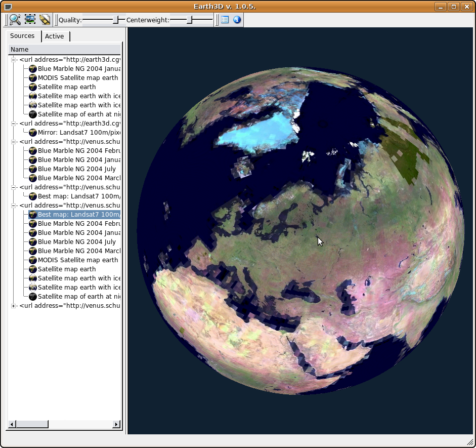Select the first MODIS Satellite map earth entry
Image resolution: width=476 pixels, height=448 pixels.
pos(78,78)
